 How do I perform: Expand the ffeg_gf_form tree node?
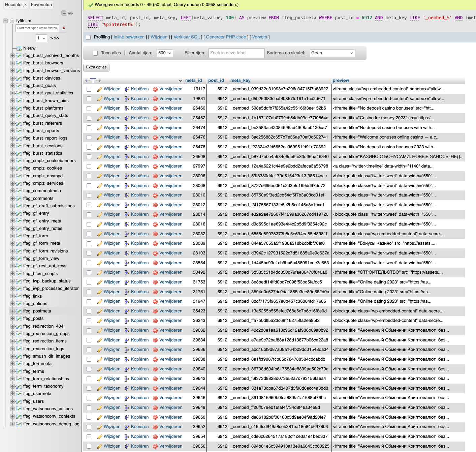12,236
